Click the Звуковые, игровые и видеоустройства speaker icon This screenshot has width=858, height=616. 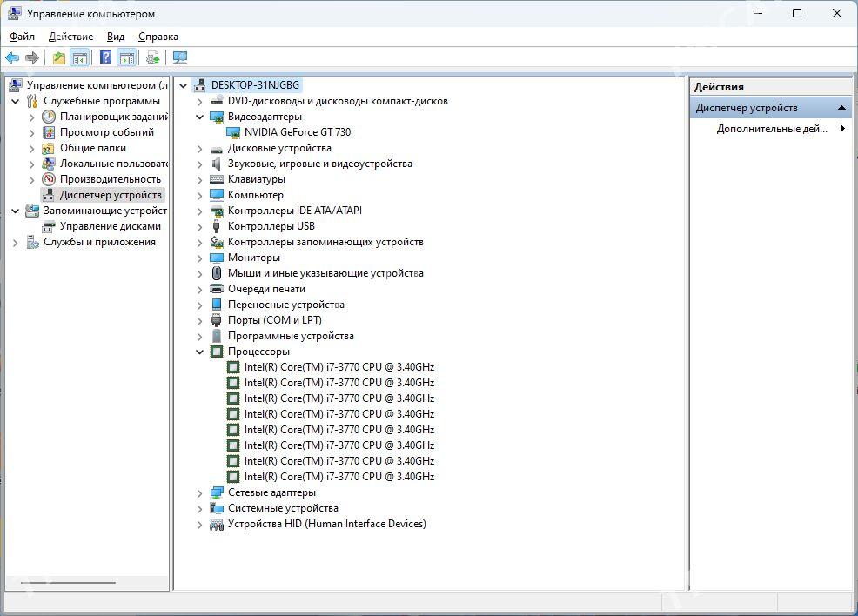(217, 164)
